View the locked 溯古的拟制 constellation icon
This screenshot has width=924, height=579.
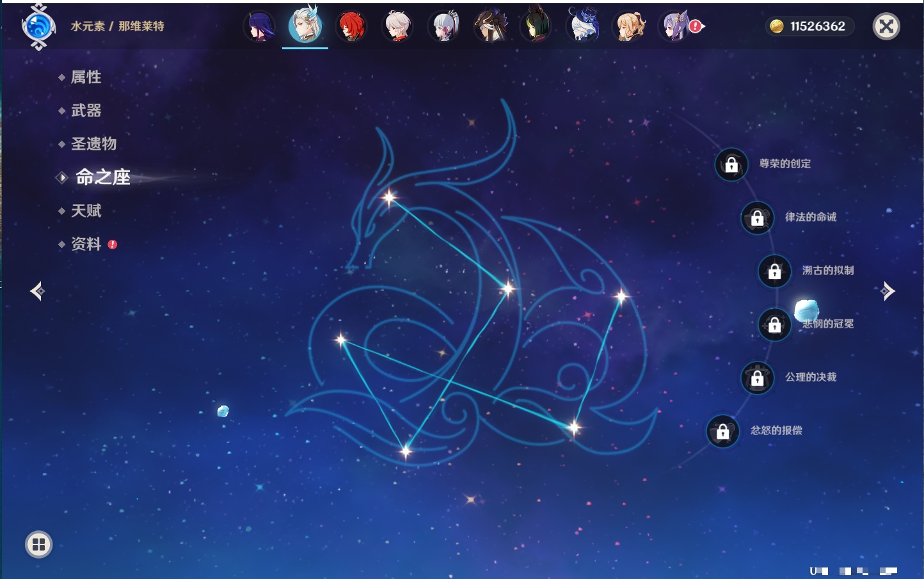[x=774, y=271]
